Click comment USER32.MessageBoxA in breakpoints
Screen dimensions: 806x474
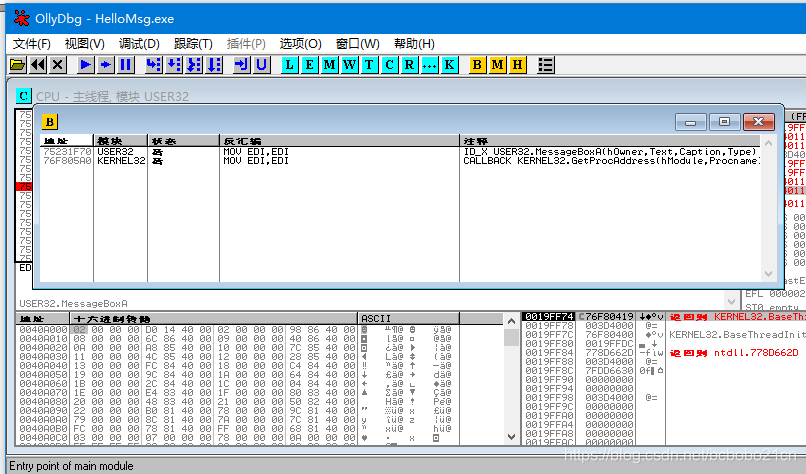click(610, 152)
